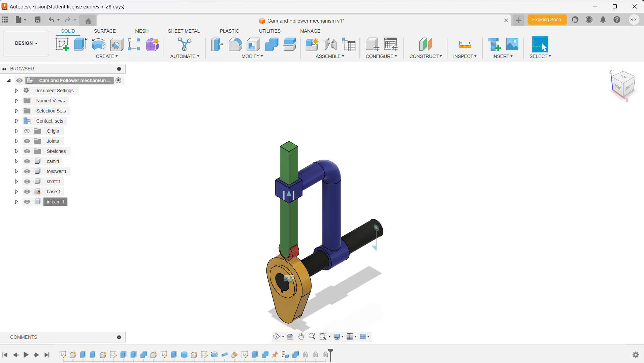Click the Expiring Soon button

click(547, 20)
